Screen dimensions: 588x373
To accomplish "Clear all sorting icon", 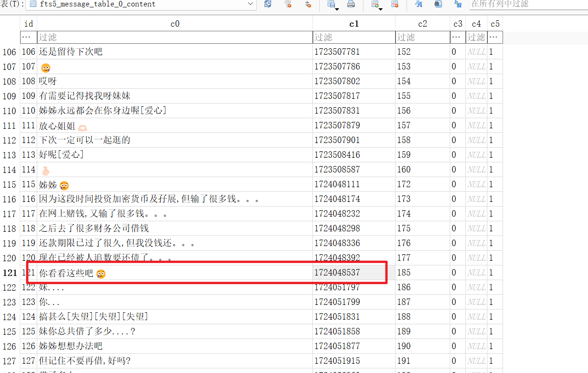I will 308,4.
